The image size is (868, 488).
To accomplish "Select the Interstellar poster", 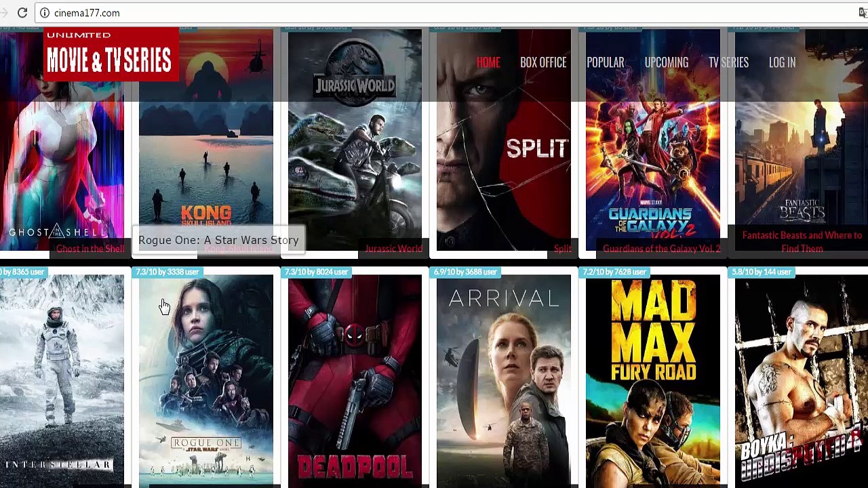I will [62, 382].
